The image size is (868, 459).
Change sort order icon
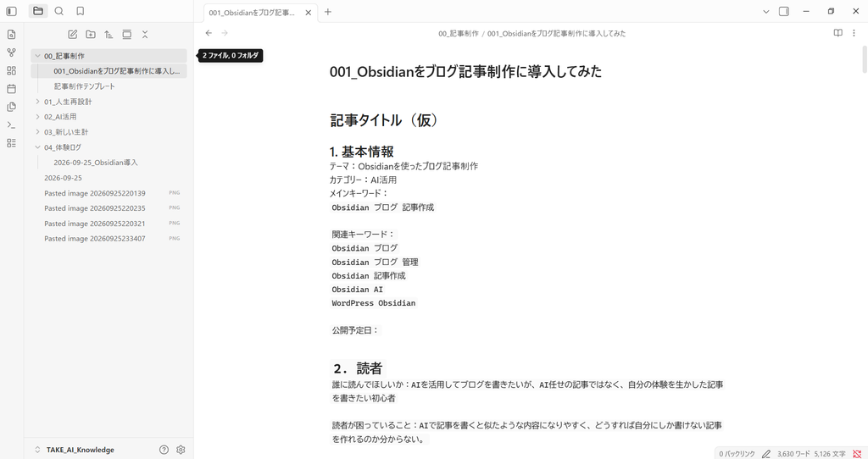[108, 34]
